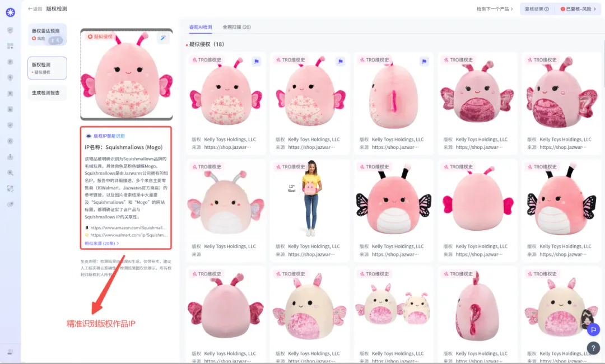The width and height of the screenshot is (605, 364).
Task: Click the main pink butterfly plush image
Action: (127, 75)
